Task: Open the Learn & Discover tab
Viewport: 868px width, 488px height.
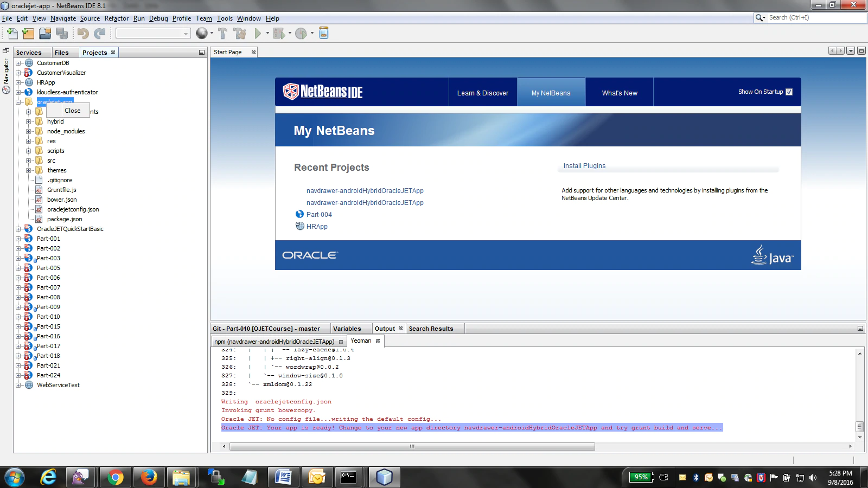Action: pos(483,93)
